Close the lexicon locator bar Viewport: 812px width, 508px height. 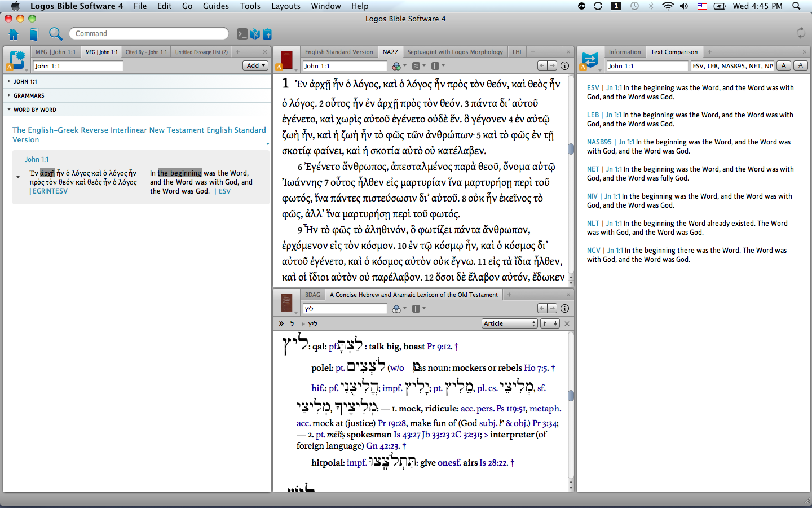click(567, 323)
